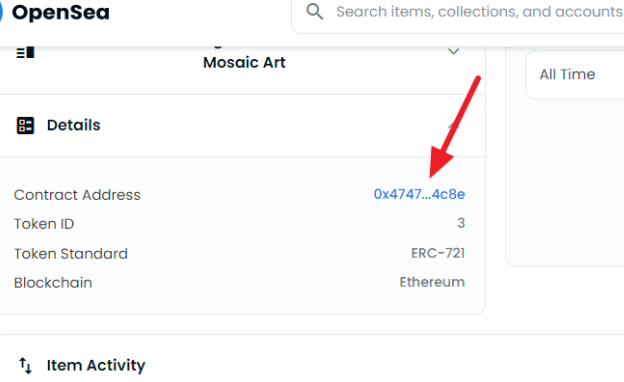The height and width of the screenshot is (382, 624).
Task: Select the Mosaic Art section heading
Action: click(x=244, y=62)
